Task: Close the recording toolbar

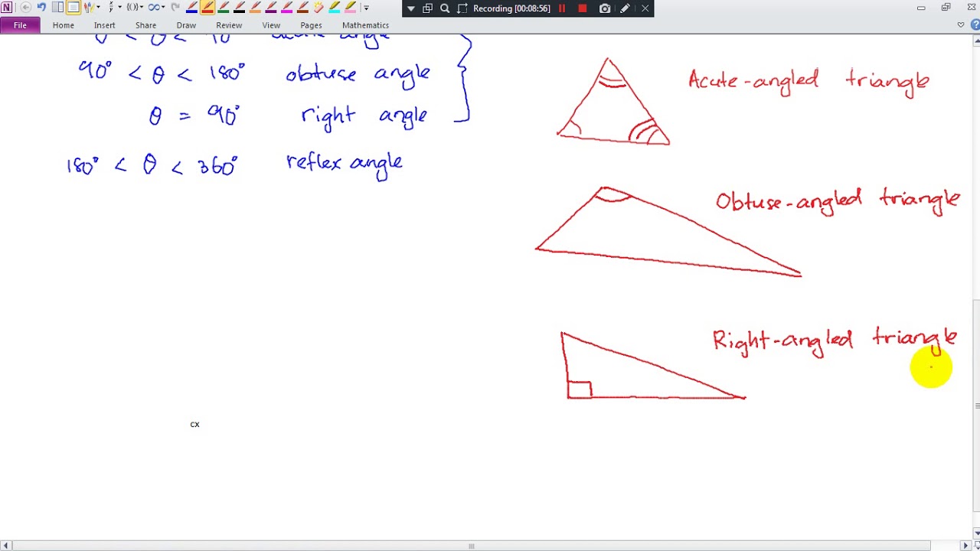Action: pyautogui.click(x=645, y=8)
